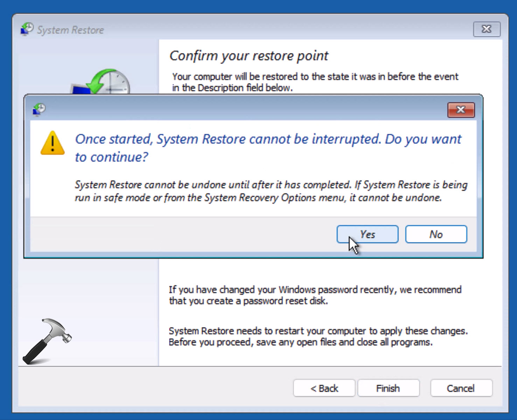
Task: Click the password reset disk recommendation text
Action: [315, 295]
